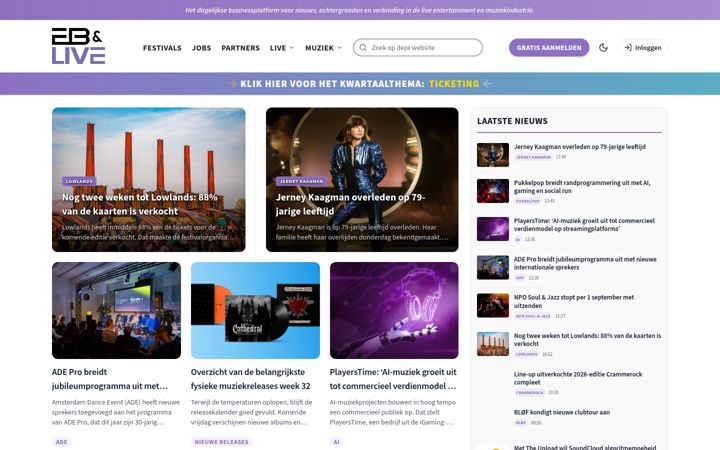Click the Gratis Aanmelden button

pos(549,47)
